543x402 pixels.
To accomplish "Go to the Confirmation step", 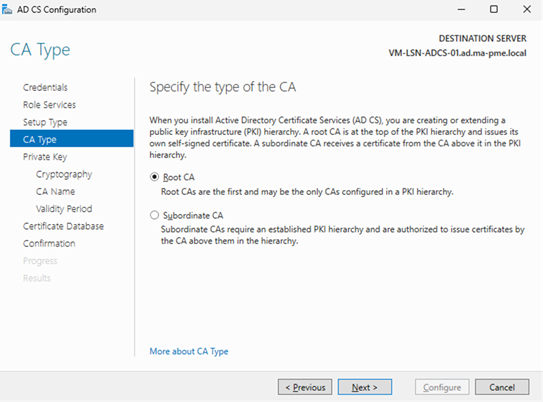I will [49, 243].
